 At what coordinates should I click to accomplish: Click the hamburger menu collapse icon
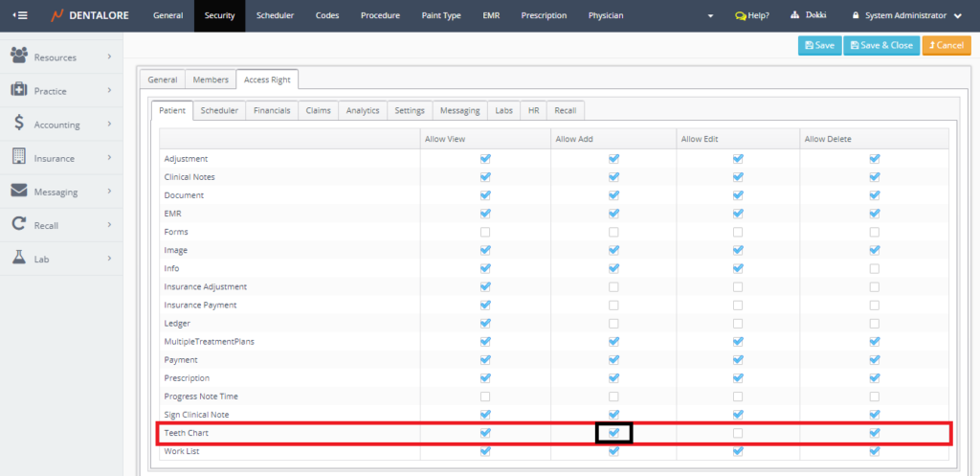20,15
